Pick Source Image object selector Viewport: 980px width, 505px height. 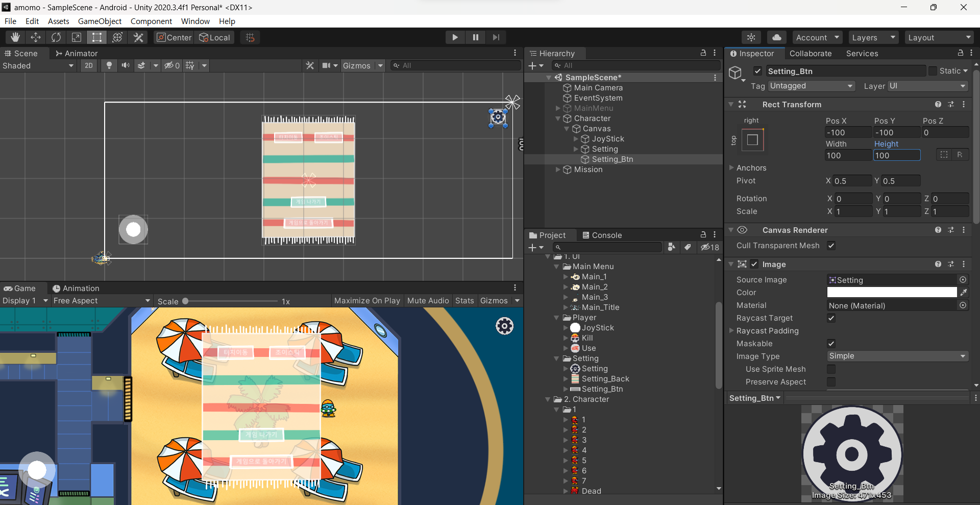(x=963, y=280)
